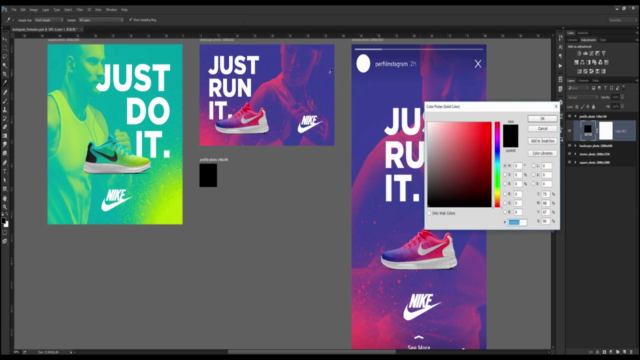Click Add to Swatches button
This screenshot has width=640, height=360.
coord(542,141)
